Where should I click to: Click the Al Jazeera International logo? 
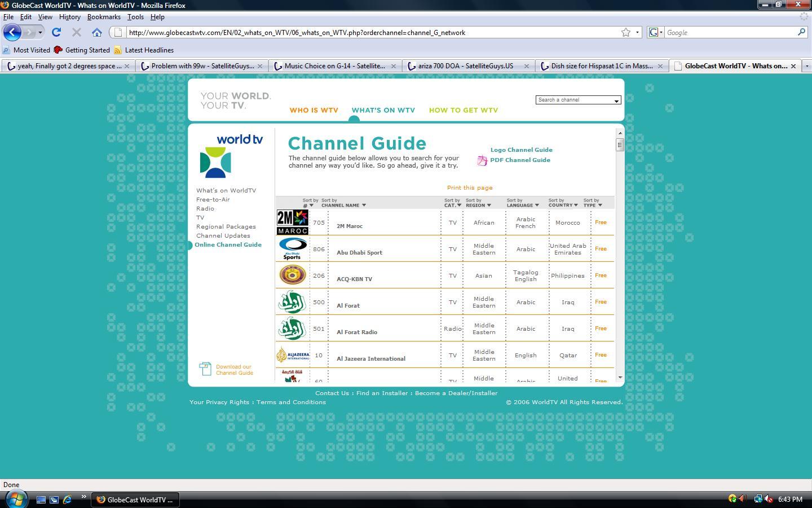pyautogui.click(x=293, y=355)
